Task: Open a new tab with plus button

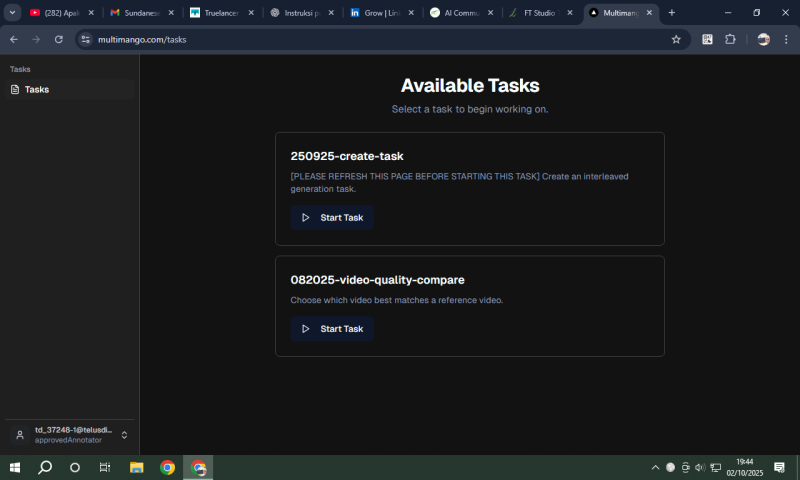Action: click(671, 13)
